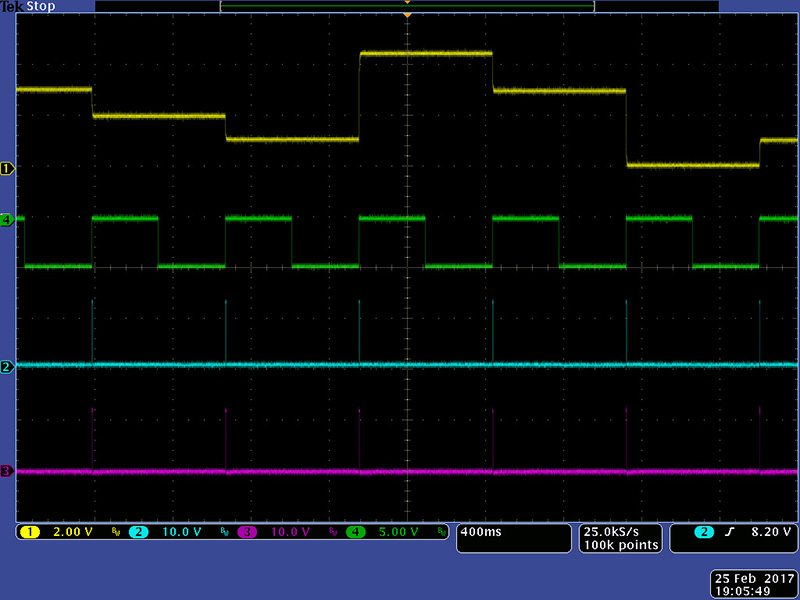Open the 25.0kS/s sample rate readout
The height and width of the screenshot is (600, 800).
tap(620, 531)
